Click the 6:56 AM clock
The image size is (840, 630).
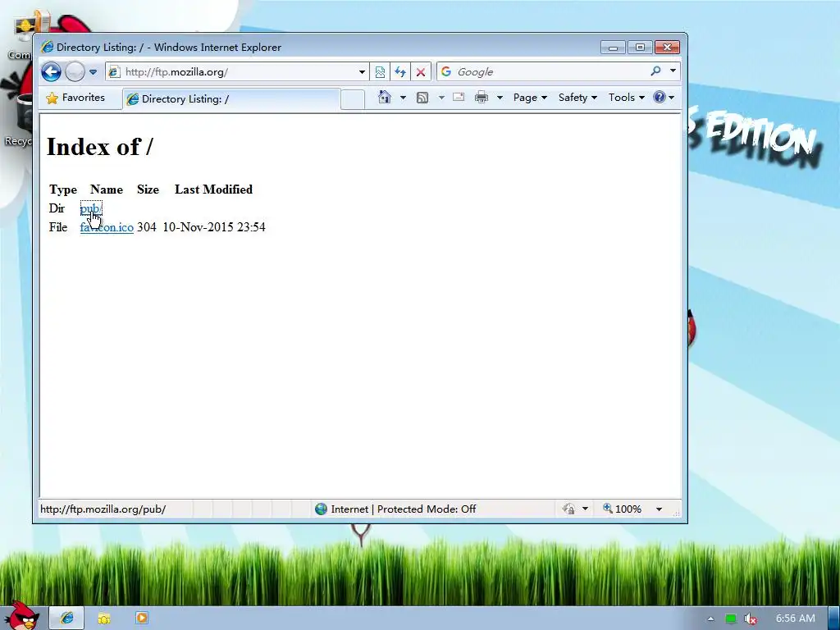[x=796, y=619]
